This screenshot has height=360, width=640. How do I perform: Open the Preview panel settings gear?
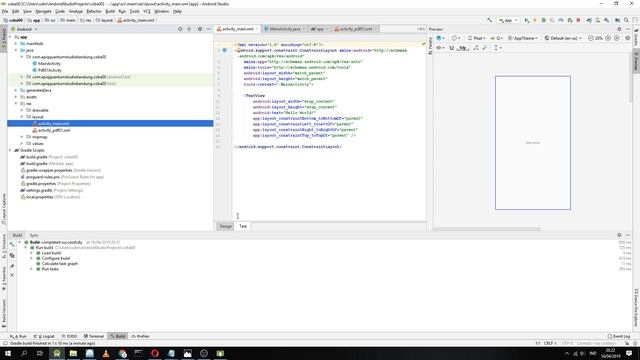[x=619, y=29]
